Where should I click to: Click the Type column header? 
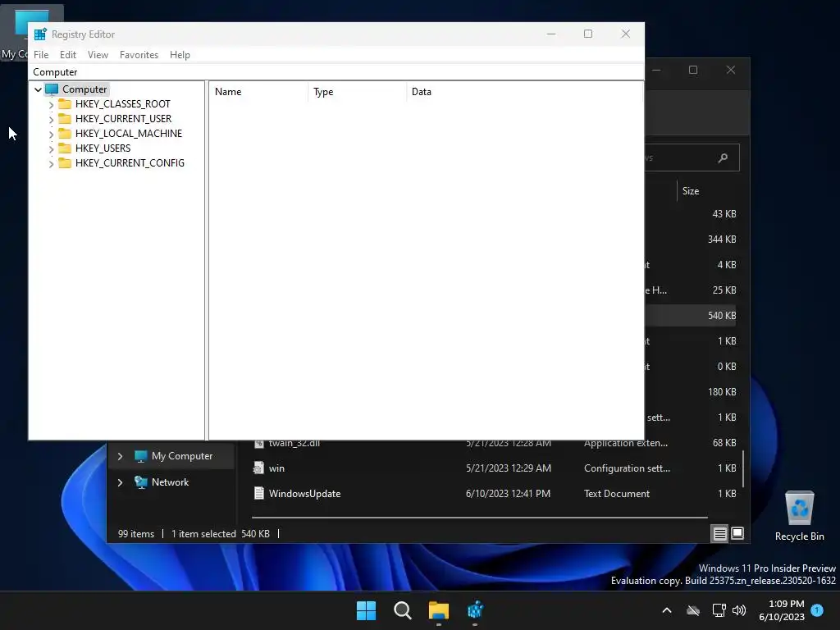tap(357, 92)
